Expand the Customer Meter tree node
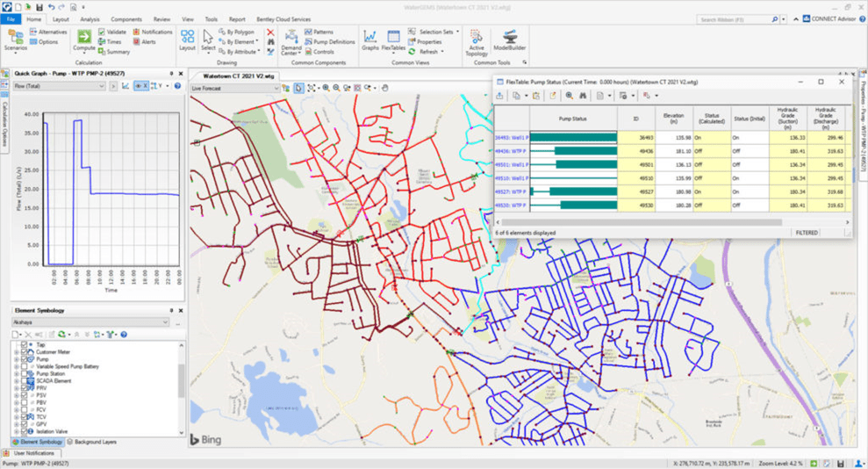 16,352
